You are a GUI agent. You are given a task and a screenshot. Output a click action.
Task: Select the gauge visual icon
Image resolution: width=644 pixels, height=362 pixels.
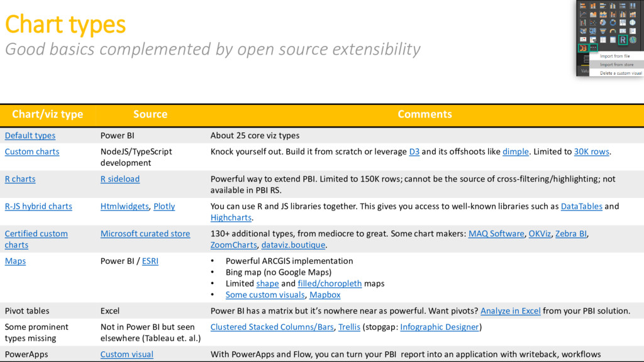[x=613, y=31]
